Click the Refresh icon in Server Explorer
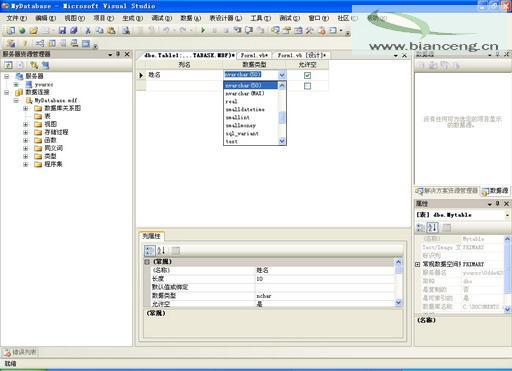The width and height of the screenshot is (512, 371). pos(8,65)
